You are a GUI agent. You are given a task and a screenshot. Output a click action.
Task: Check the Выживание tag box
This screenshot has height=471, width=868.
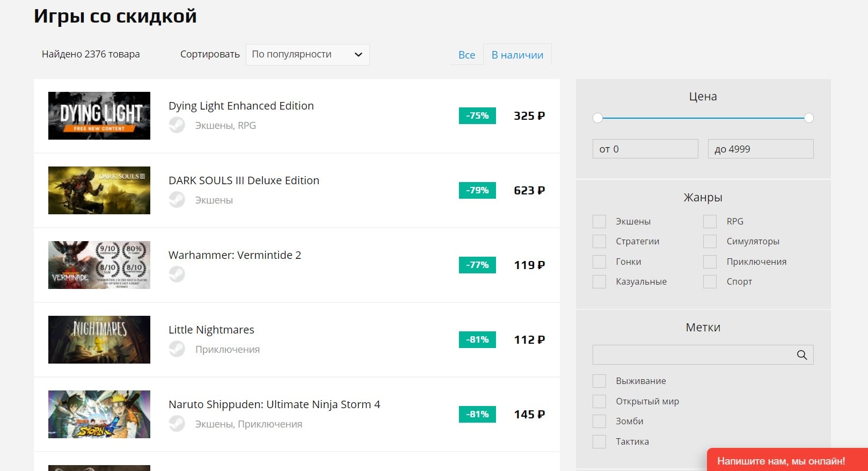(x=599, y=381)
